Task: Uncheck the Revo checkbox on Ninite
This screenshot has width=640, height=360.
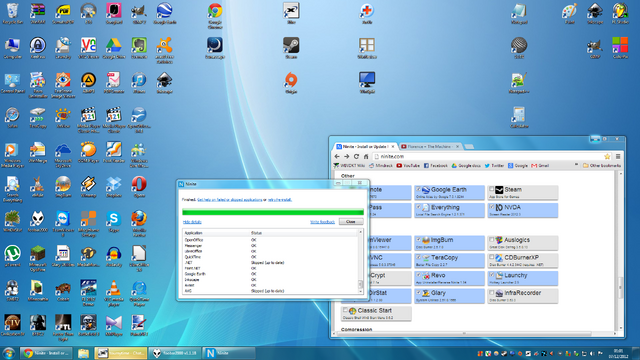Action: pyautogui.click(x=418, y=275)
